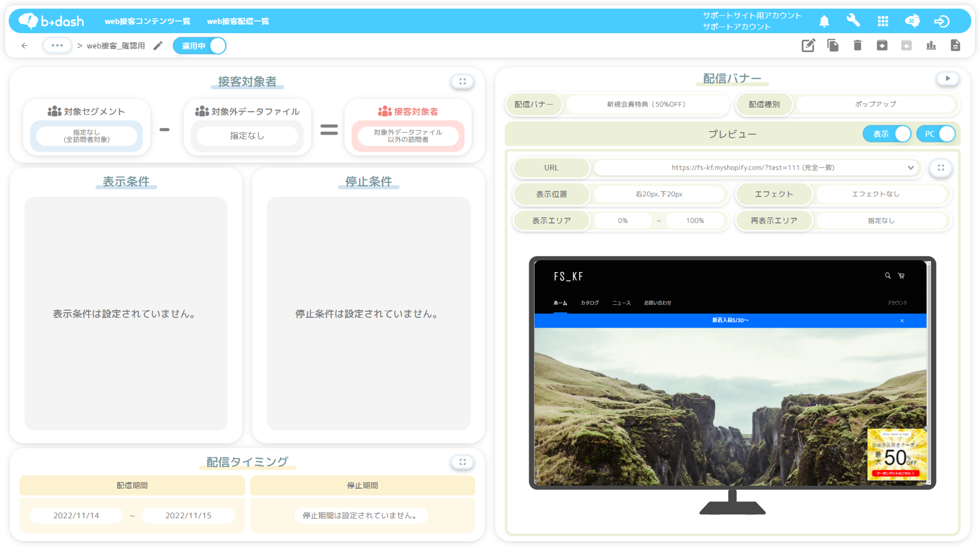Click the trash delete icon
This screenshot has height=551, width=980.
(857, 46)
